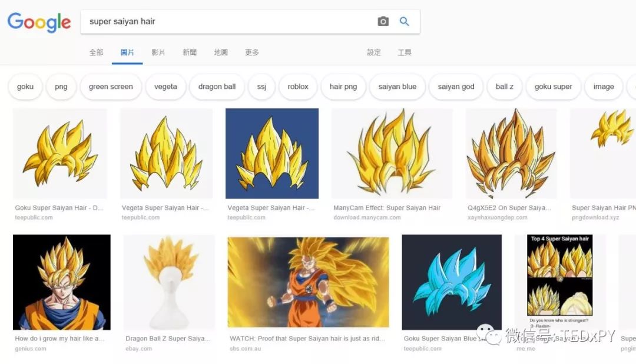Screen dimensions: 636x364
Task: Select the 'saiyan blue' chip
Action: pos(397,87)
